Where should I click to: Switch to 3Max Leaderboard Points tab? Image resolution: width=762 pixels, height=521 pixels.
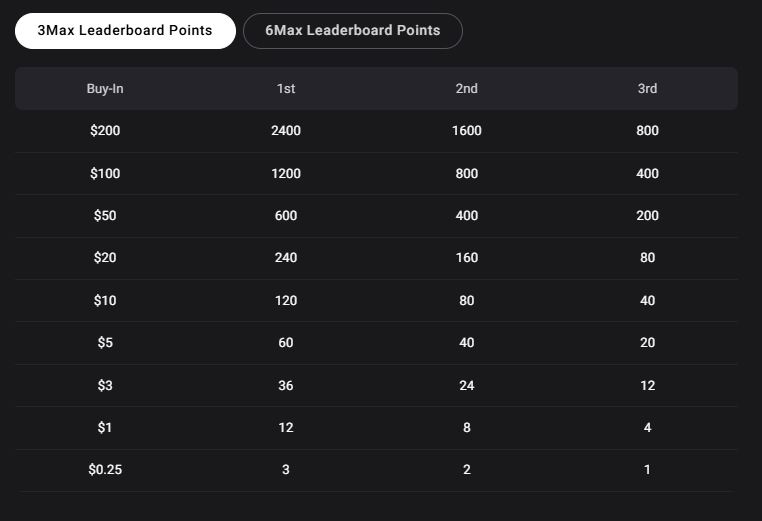point(125,31)
